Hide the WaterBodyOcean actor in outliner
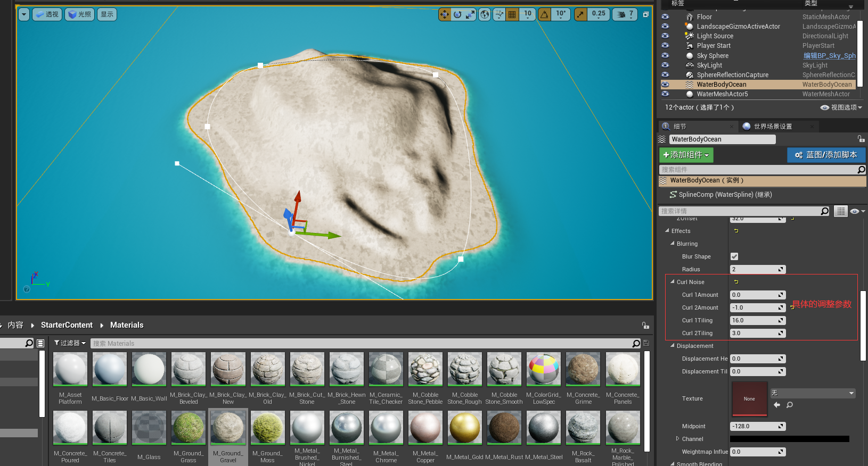The height and width of the screenshot is (466, 868). pos(665,85)
